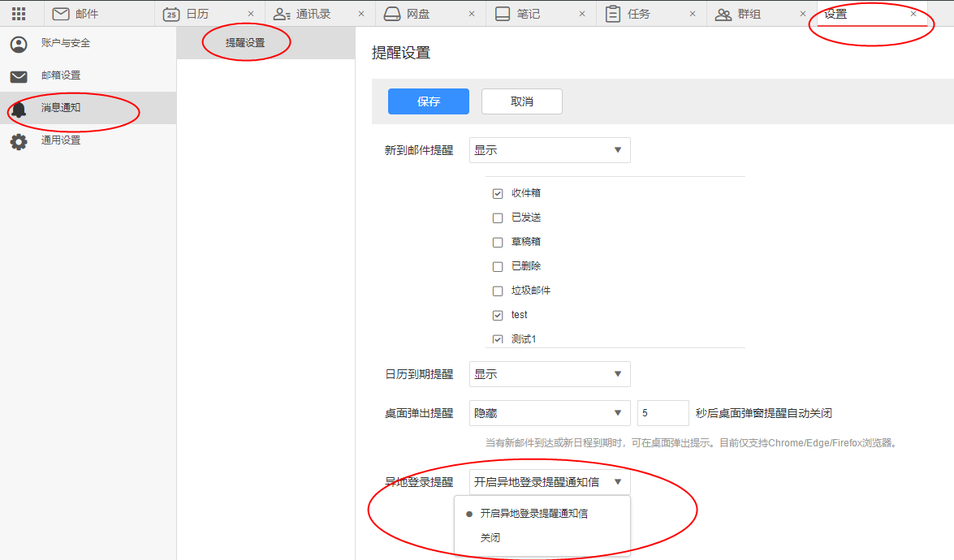
Task: Select the 账户与安全 account icon in sidebar
Action: [x=18, y=44]
